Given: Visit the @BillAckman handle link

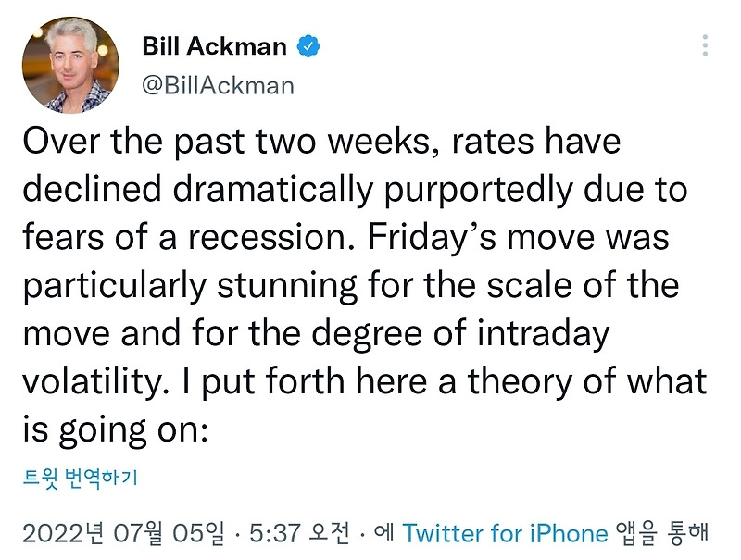Looking at the screenshot, I should pos(218,85).
